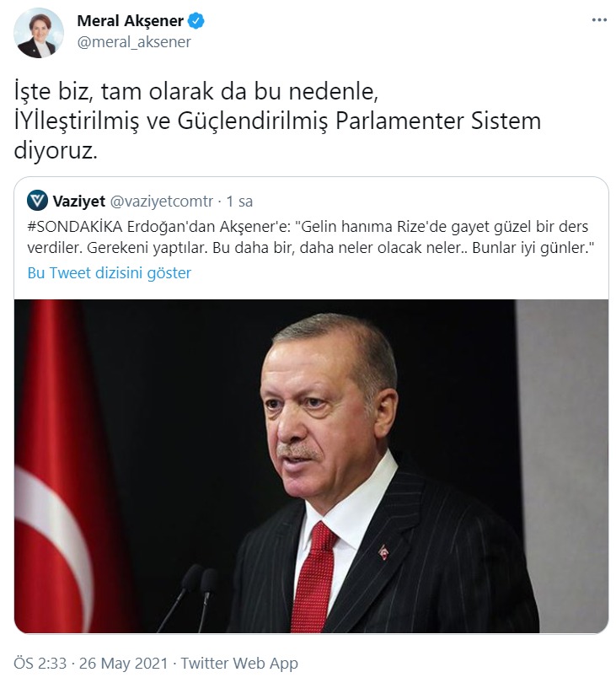
Task: Click the '1 sa' quoted tweet timestamp
Action: [x=239, y=202]
